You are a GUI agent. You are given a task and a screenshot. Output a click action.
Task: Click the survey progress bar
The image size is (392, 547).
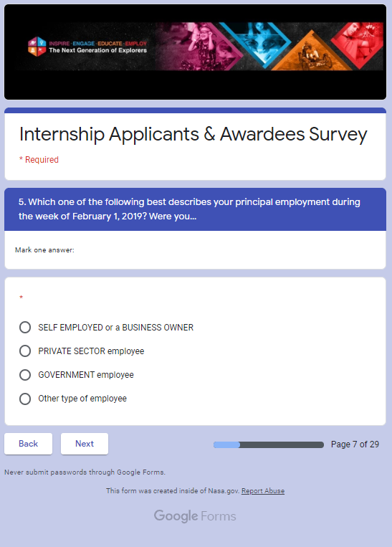point(269,444)
